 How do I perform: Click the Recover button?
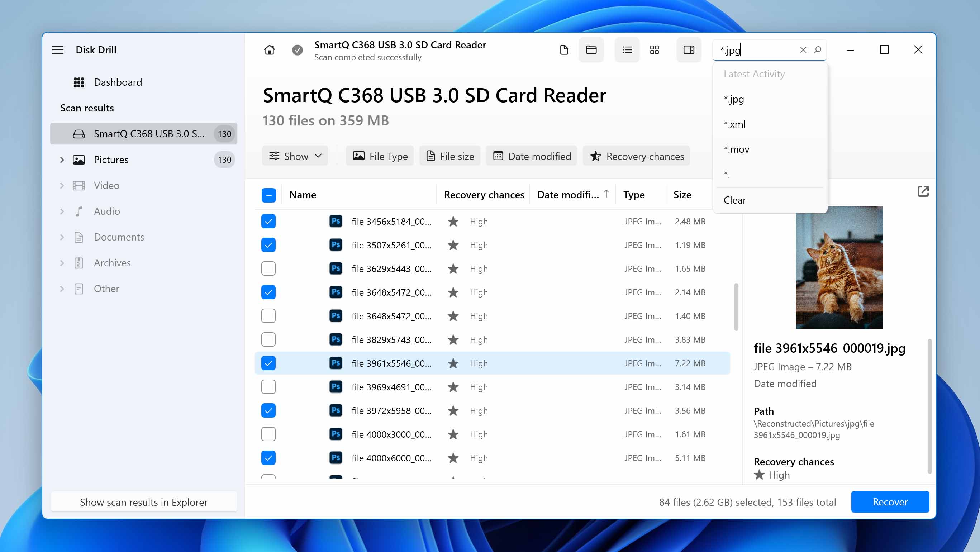click(890, 501)
